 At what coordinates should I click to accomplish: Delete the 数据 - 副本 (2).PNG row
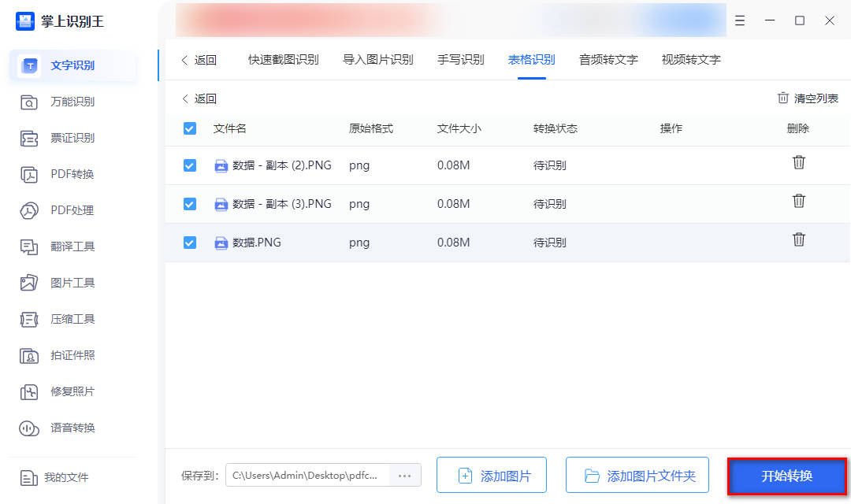pos(798,162)
